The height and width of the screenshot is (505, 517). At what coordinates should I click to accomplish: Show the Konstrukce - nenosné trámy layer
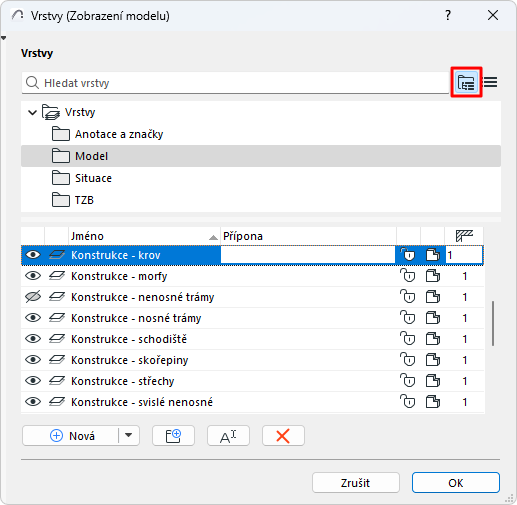click(x=33, y=297)
